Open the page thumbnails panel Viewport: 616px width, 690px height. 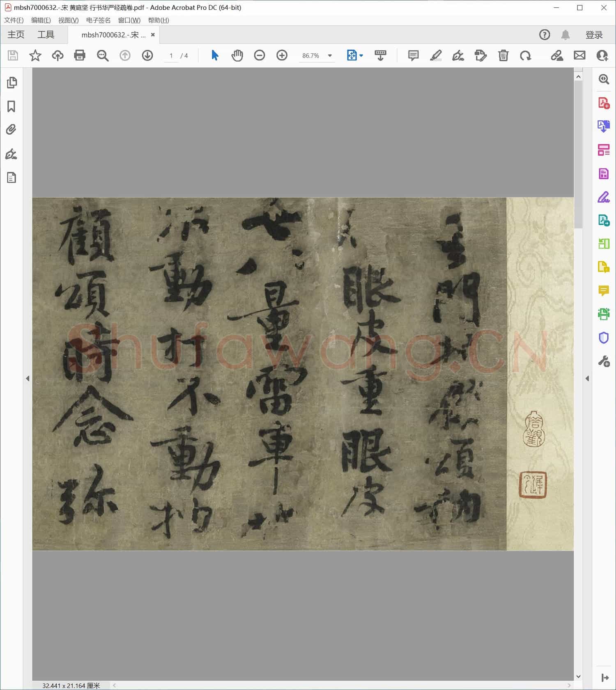tap(11, 83)
